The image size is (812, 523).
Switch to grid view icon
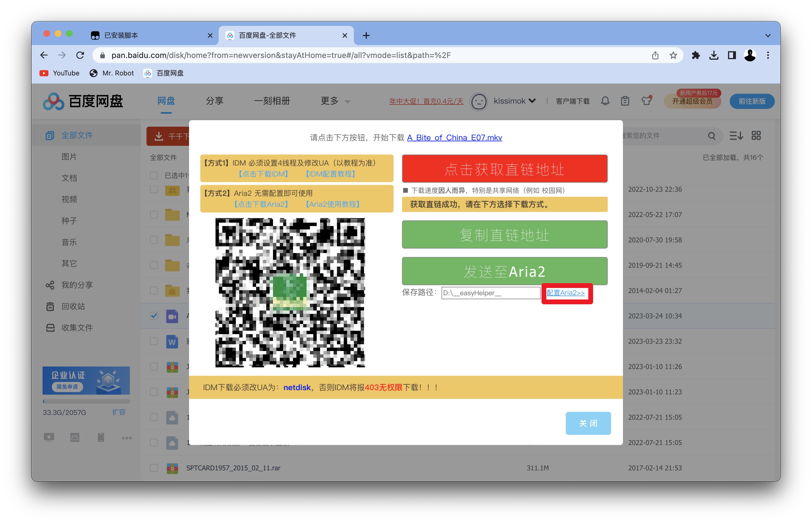[x=756, y=135]
